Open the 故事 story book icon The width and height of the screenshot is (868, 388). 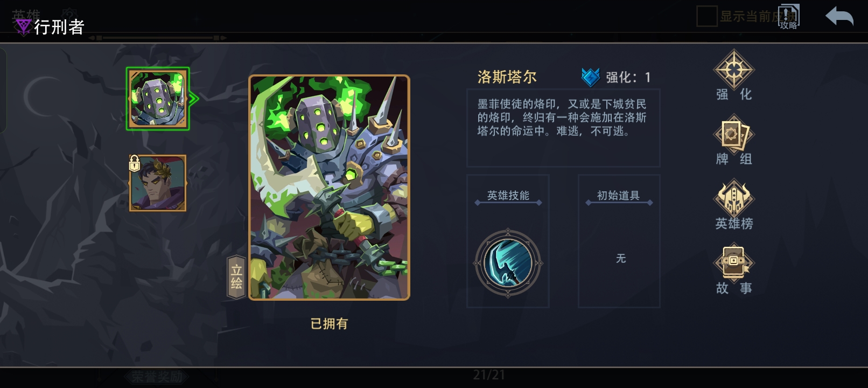(733, 264)
